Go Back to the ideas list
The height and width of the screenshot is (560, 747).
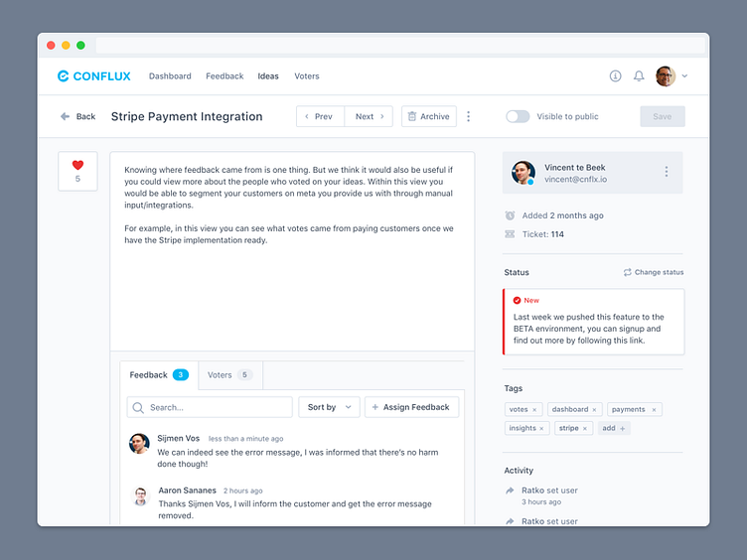click(x=78, y=117)
